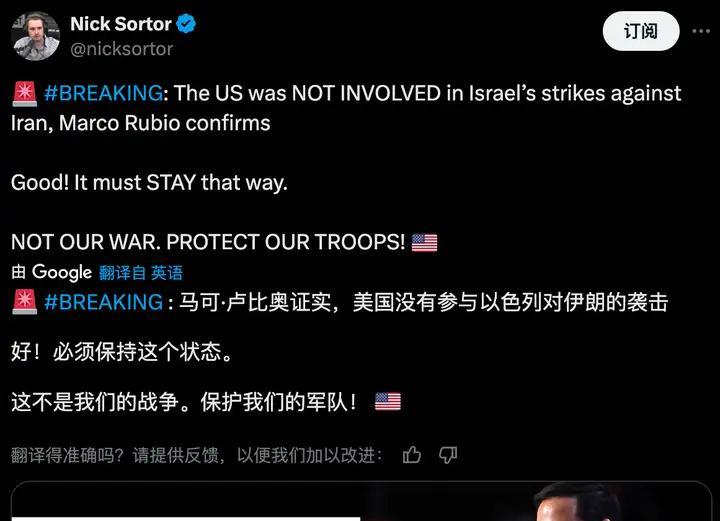Click the siren emoji in translated tweet
This screenshot has height=521, width=720.
(24, 302)
